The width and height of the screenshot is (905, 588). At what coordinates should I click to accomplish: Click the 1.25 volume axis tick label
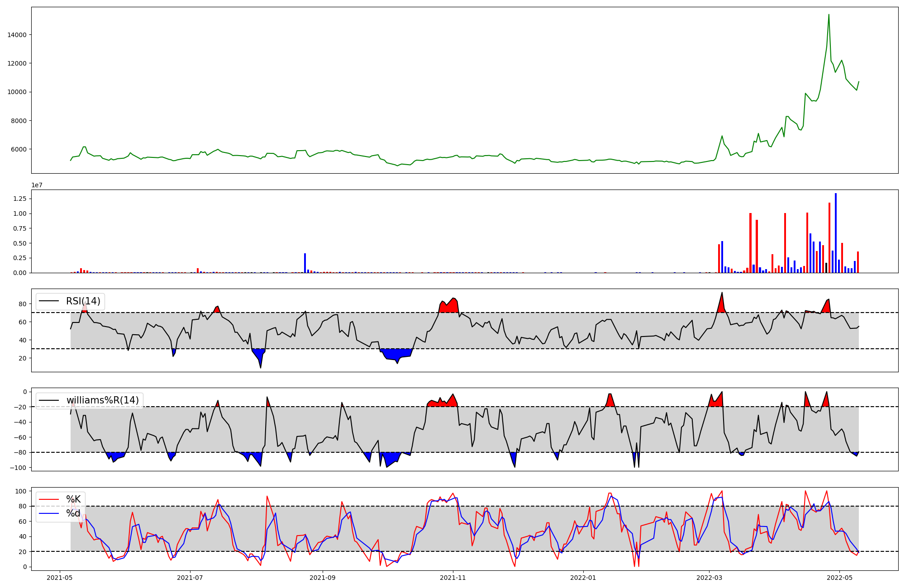click(x=20, y=199)
